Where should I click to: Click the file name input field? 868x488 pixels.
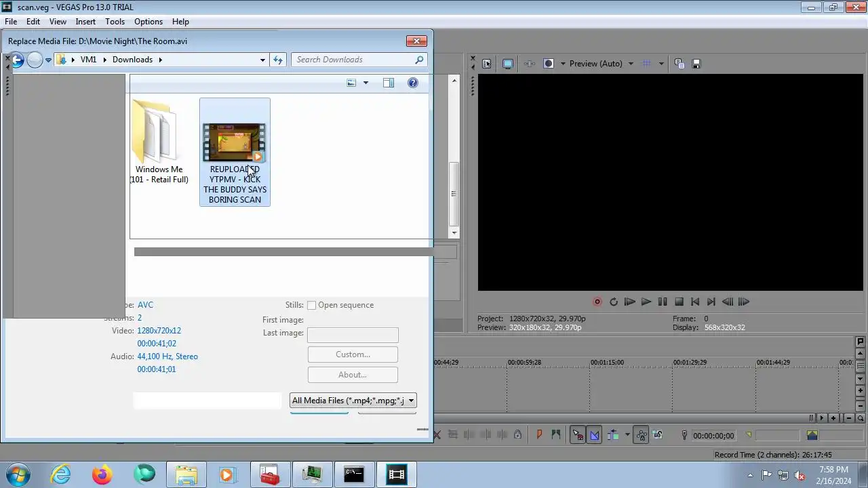coord(207,401)
